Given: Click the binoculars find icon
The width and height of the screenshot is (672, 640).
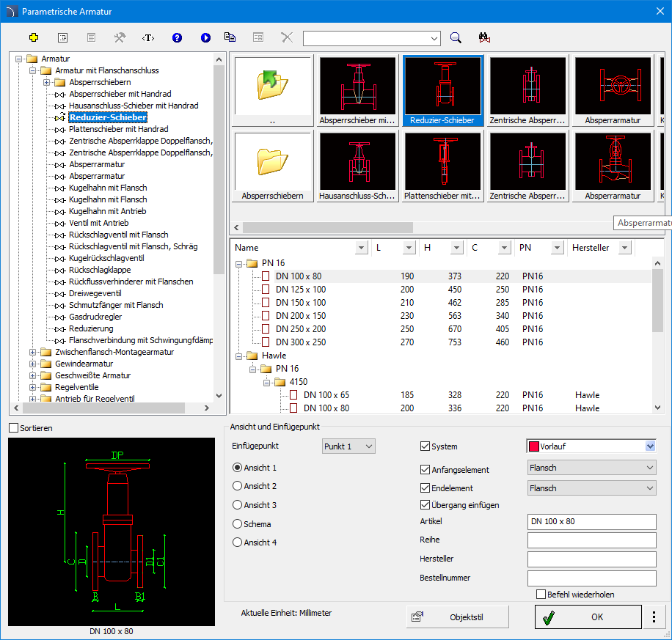Looking at the screenshot, I should tap(483, 38).
